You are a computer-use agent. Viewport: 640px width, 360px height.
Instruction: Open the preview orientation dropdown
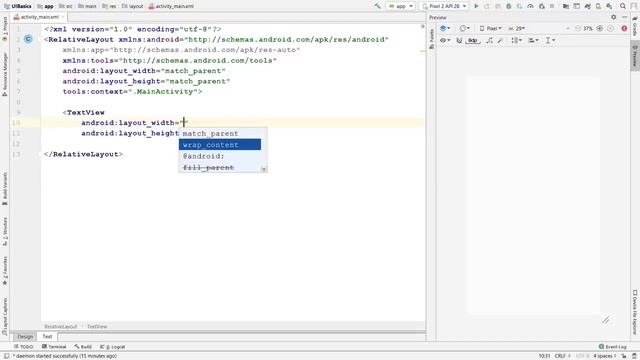[464, 29]
